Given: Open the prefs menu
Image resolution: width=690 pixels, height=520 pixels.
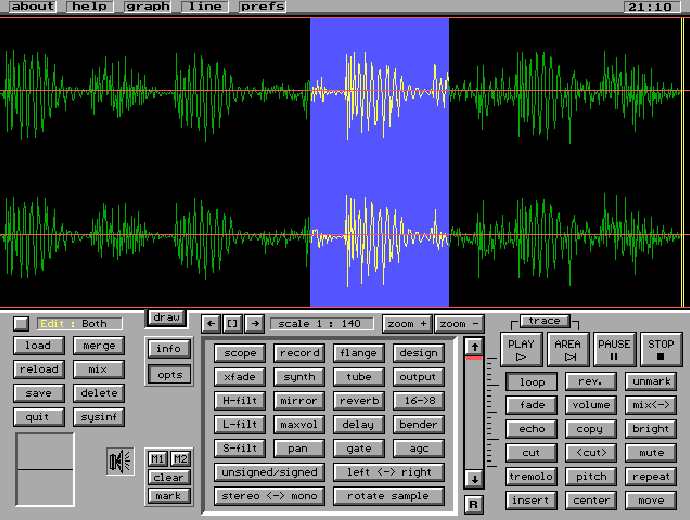Looking at the screenshot, I should click(x=263, y=7).
